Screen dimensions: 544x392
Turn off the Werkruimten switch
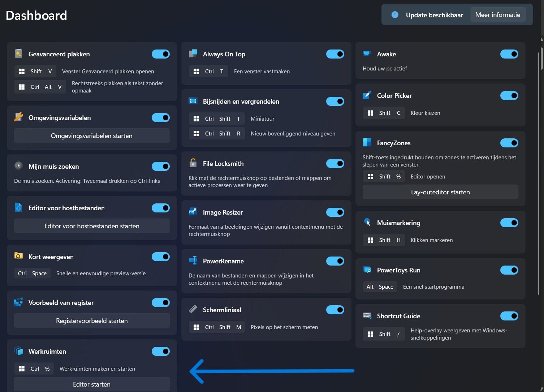point(161,351)
